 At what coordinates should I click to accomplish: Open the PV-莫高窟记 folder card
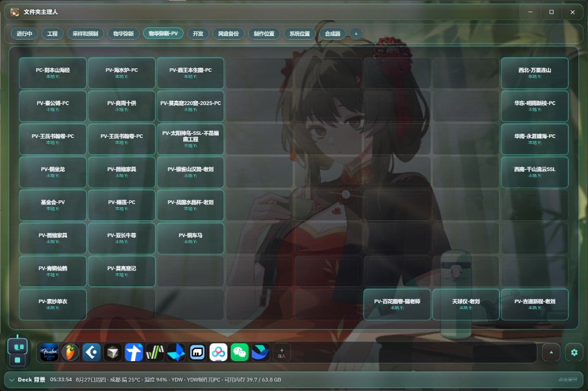[122, 271]
